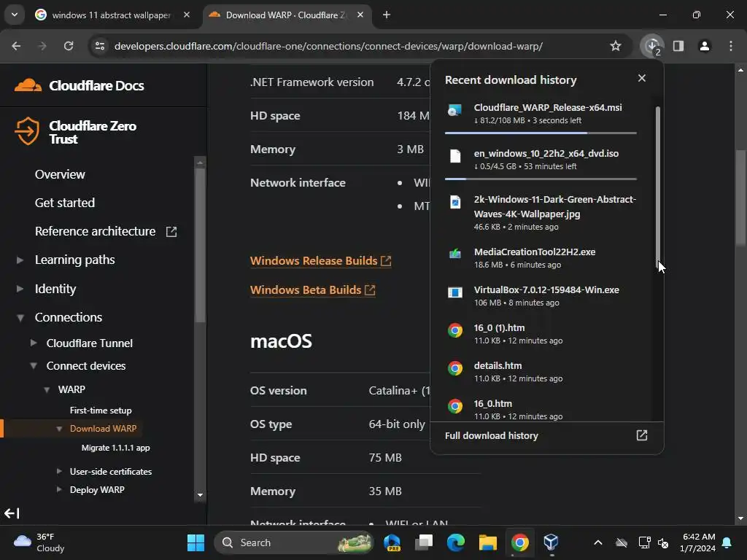Close windows 11 abstract wallpaper tab
The image size is (747, 560).
(187, 15)
